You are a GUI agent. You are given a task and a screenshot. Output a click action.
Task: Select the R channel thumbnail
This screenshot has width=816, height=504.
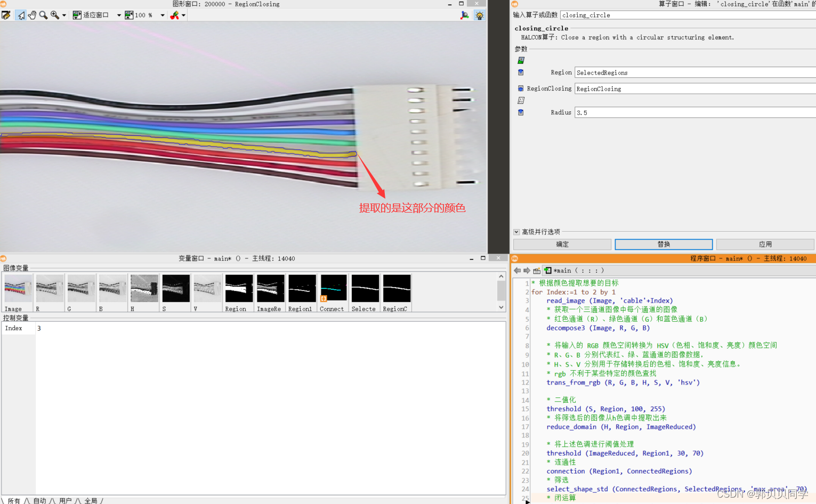pos(50,292)
